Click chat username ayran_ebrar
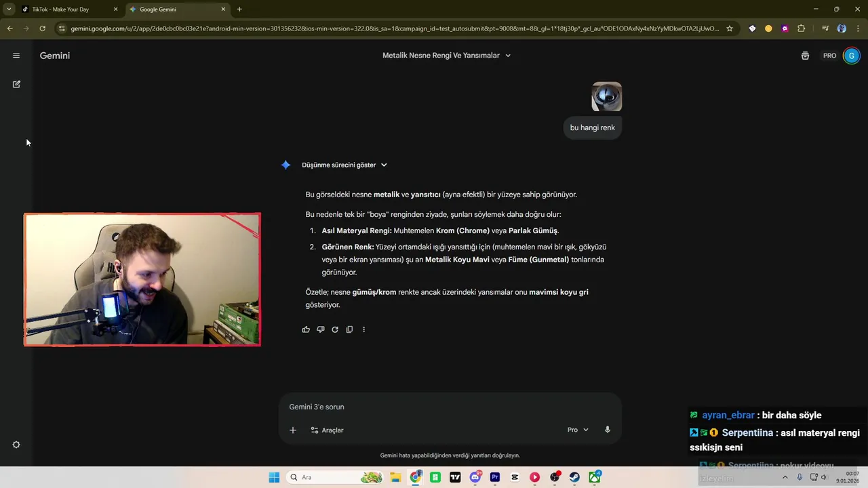This screenshot has width=868, height=488. point(728,415)
